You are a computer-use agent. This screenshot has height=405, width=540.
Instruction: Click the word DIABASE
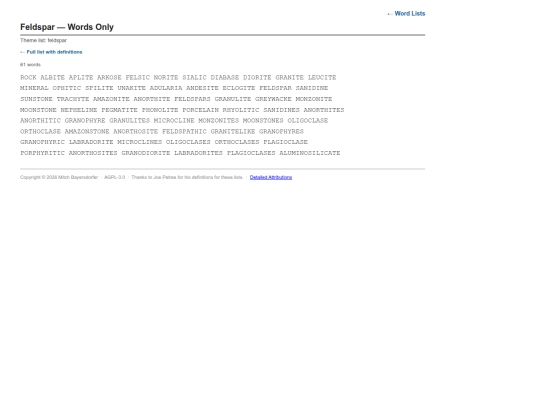pos(225,77)
